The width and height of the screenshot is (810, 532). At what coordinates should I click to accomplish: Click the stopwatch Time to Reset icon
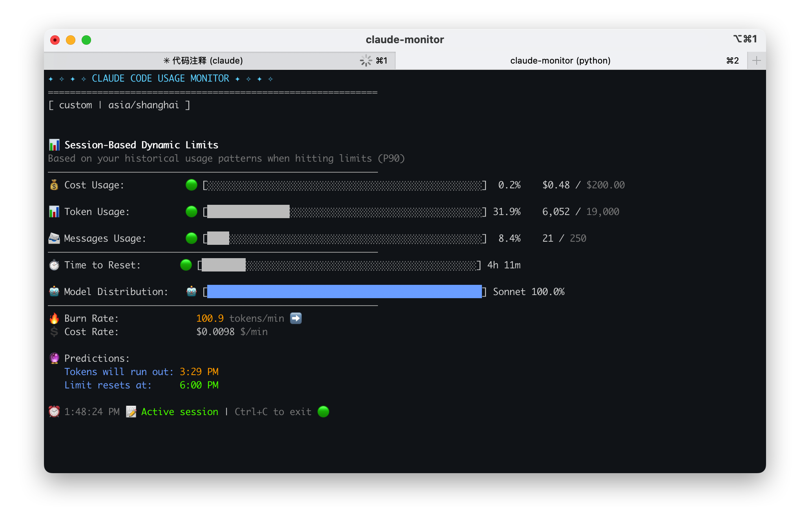[54, 265]
